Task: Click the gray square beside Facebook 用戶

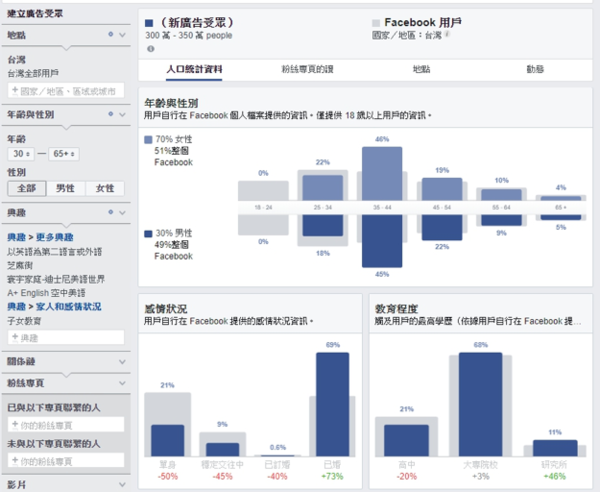Action: pos(375,21)
